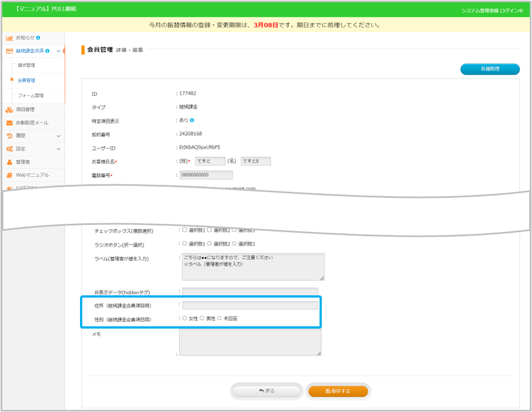This screenshot has width=532, height=412.
Task: Expand the 履歴 submenu chevron
Action: tap(59, 136)
